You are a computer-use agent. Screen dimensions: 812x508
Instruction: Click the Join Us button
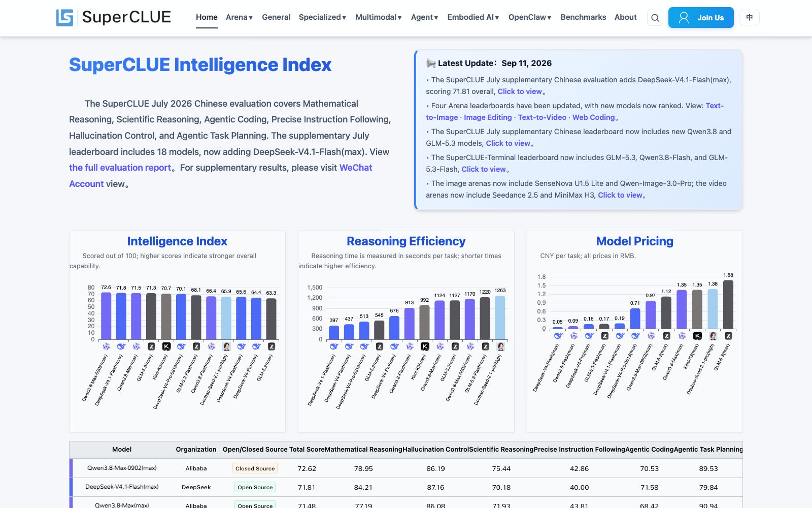(701, 18)
